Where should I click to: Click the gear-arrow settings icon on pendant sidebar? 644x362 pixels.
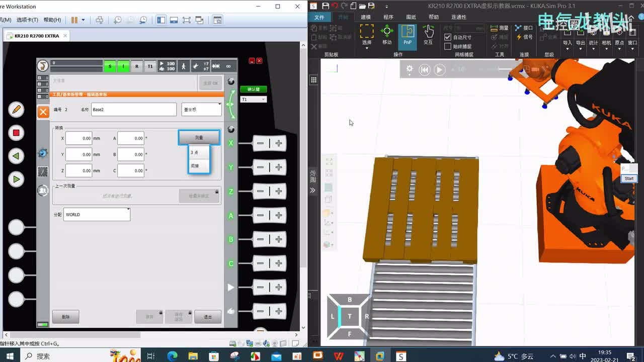pyautogui.click(x=43, y=153)
